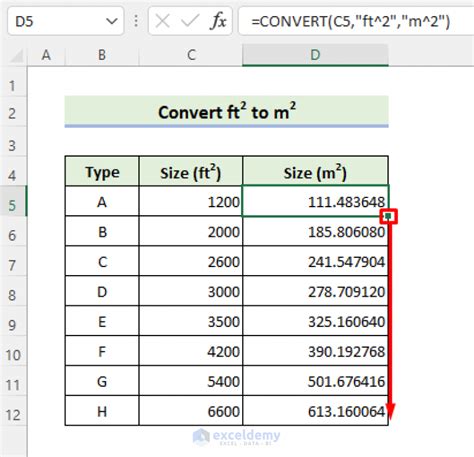Select column D header
Screen dimensions: 474x457
tap(315, 55)
